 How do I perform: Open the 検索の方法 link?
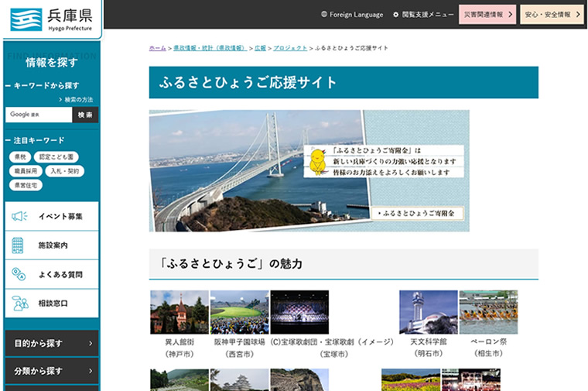78,100
